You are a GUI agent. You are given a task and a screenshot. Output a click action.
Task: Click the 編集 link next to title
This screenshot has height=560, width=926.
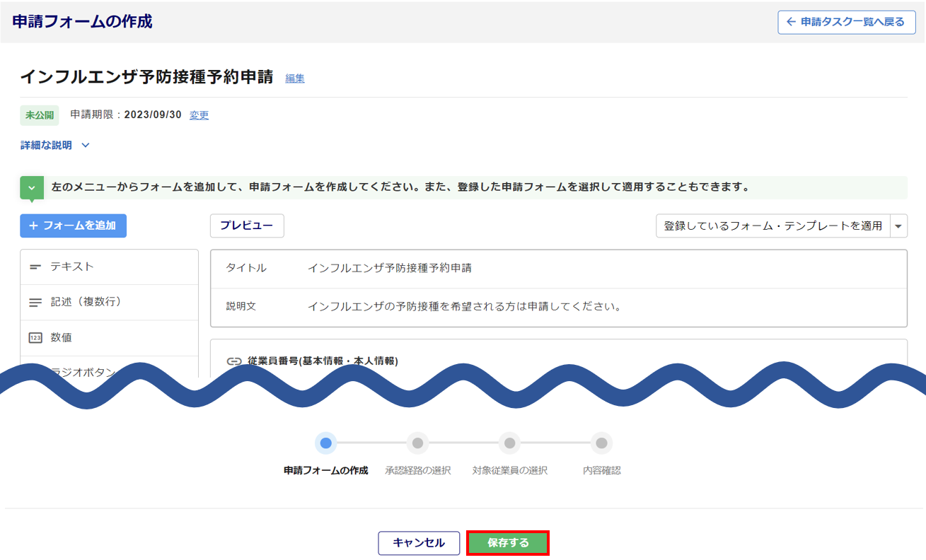295,78
